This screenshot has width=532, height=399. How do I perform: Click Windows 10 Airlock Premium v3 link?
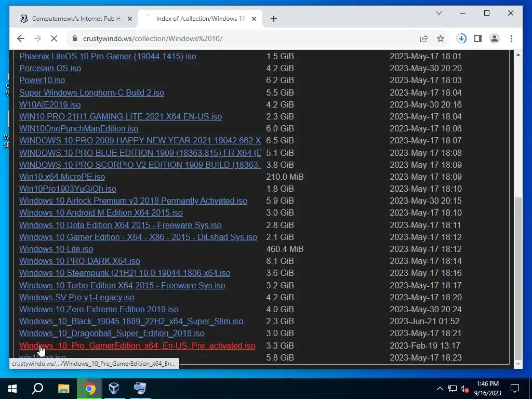(134, 201)
